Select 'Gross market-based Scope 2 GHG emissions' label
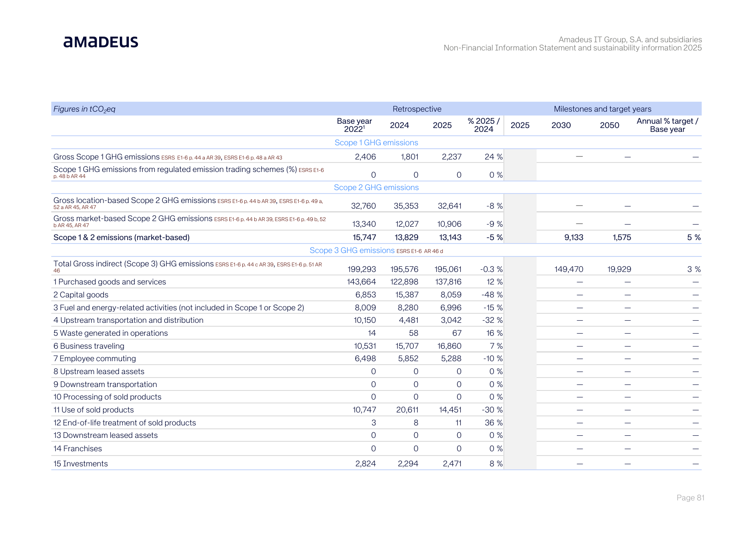Image resolution: width=756 pixels, height=534 pixels. click(x=133, y=219)
